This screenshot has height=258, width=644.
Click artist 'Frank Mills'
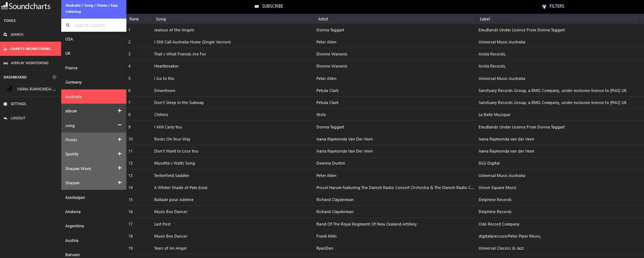[327, 236]
